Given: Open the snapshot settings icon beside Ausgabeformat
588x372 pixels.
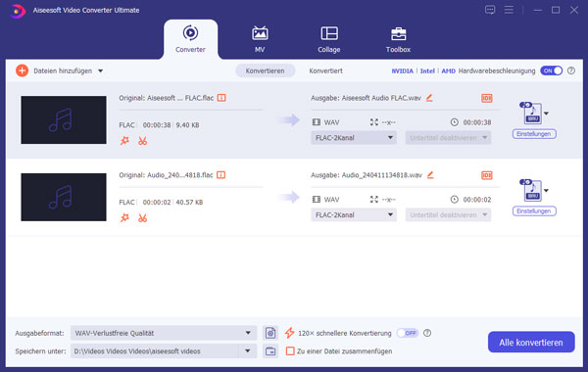Looking at the screenshot, I should click(270, 333).
